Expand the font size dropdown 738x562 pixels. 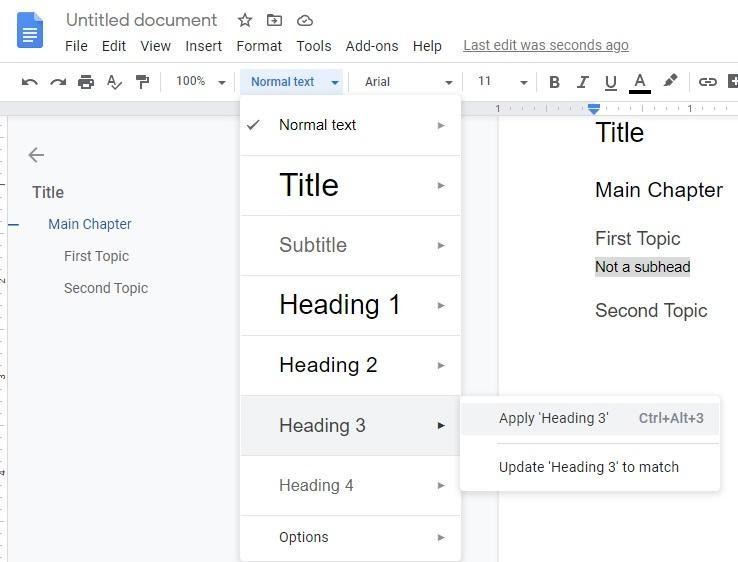point(501,82)
